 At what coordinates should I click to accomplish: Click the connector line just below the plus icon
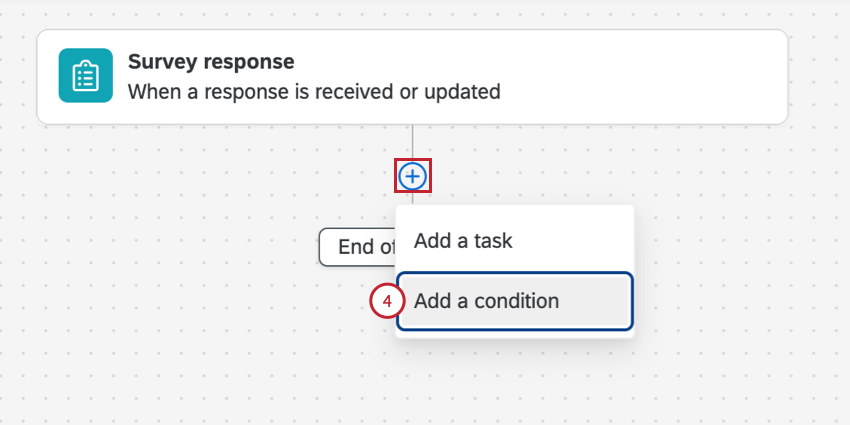point(412,198)
